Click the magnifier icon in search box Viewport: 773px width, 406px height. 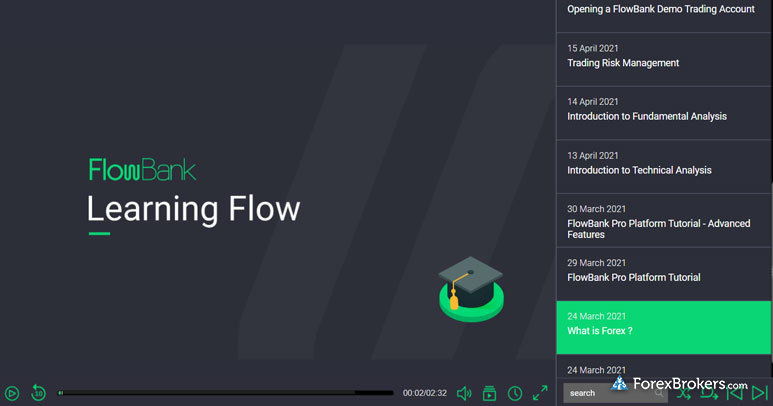(x=659, y=393)
